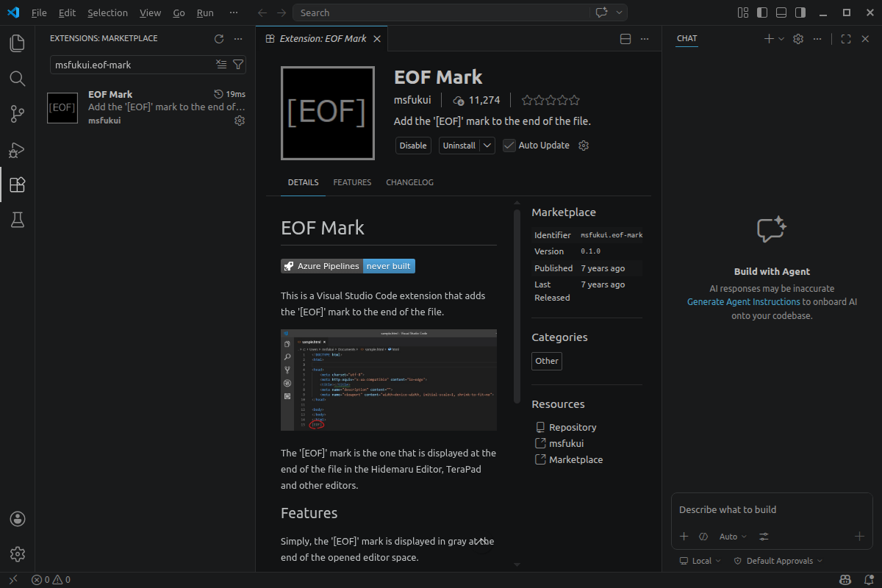Open the Marketplace resource link

(576, 459)
